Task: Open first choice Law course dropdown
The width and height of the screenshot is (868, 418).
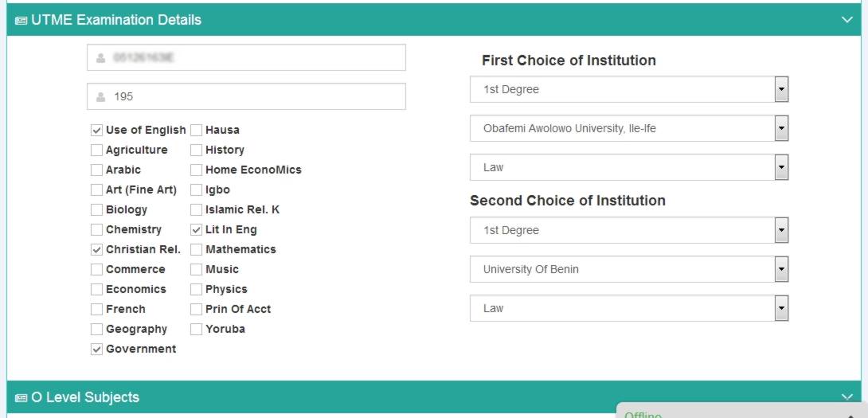Action: coord(628,167)
